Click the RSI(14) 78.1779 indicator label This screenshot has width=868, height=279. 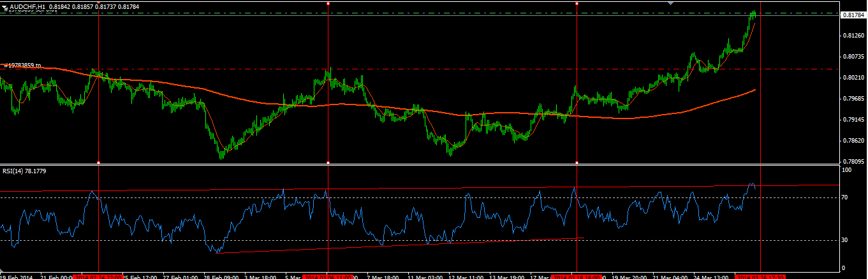24,171
